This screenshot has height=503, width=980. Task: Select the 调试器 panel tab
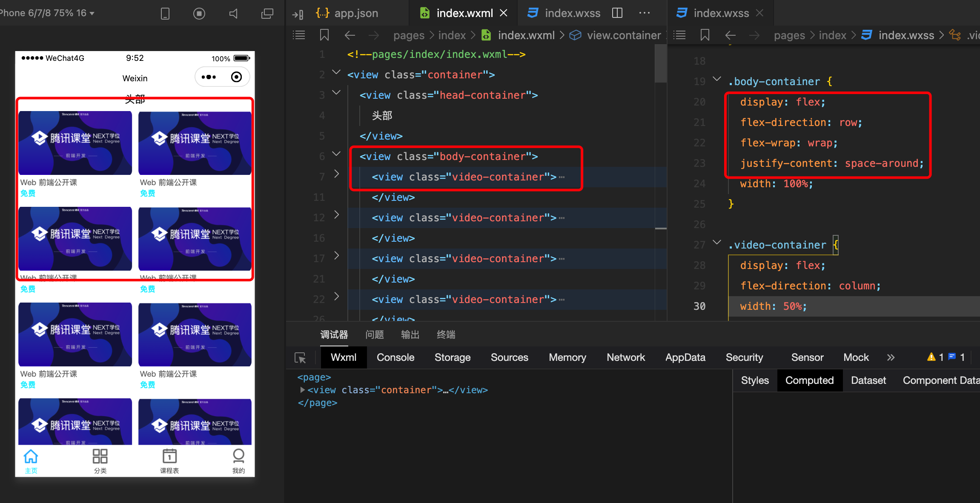[x=334, y=335]
